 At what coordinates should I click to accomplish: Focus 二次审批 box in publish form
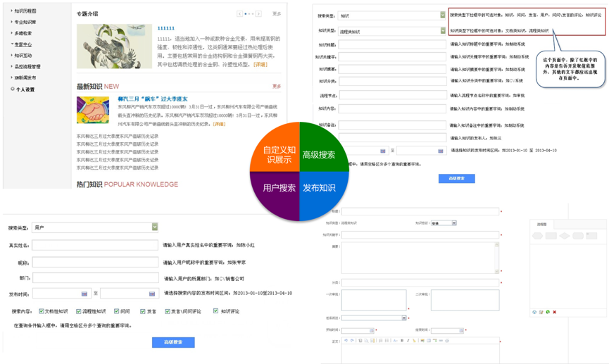tap(465, 300)
